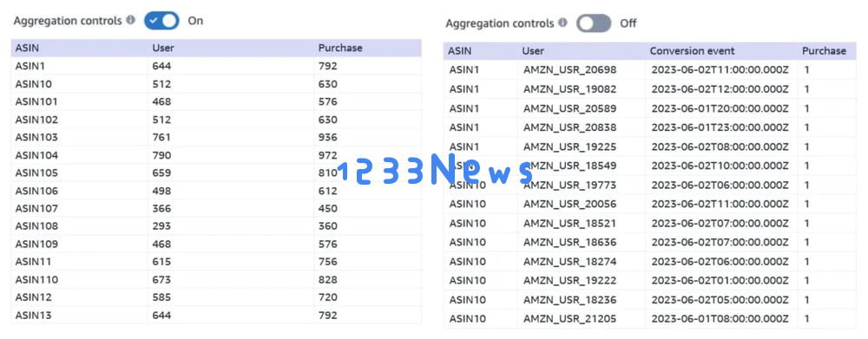
Task: Click purchase value 450
Action: tap(328, 208)
